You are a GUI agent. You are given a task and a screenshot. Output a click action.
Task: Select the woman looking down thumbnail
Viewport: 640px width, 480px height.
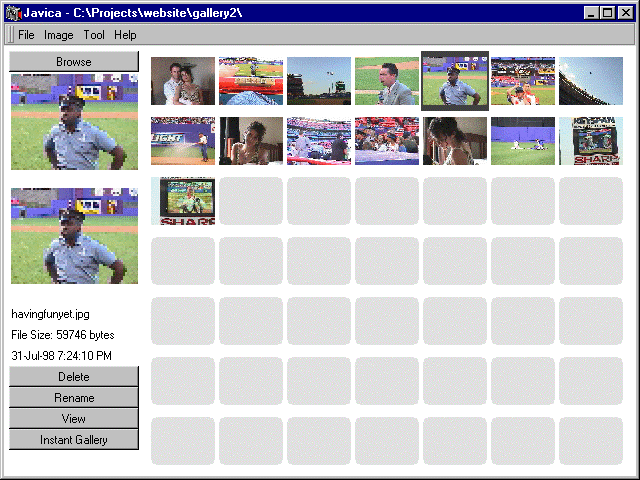(x=455, y=141)
